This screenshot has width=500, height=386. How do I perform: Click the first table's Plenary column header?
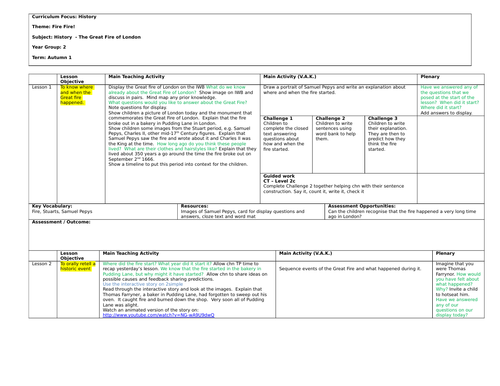point(430,77)
